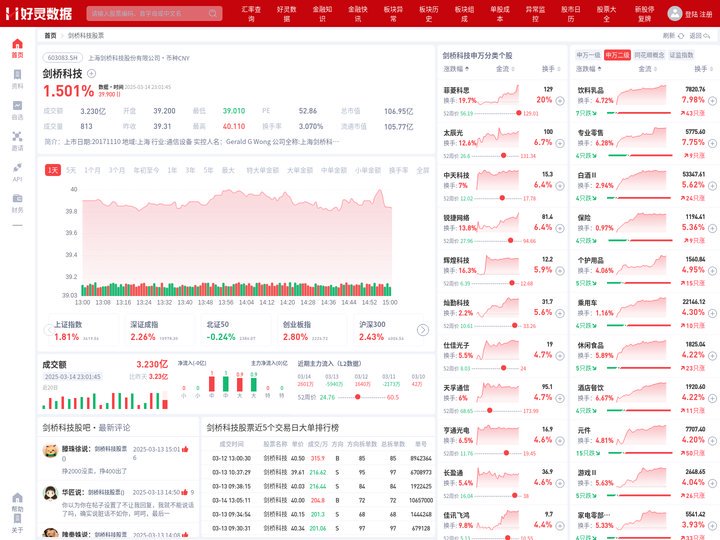
Task: Open 财务 icon in left sidebar
Action: coord(17,198)
